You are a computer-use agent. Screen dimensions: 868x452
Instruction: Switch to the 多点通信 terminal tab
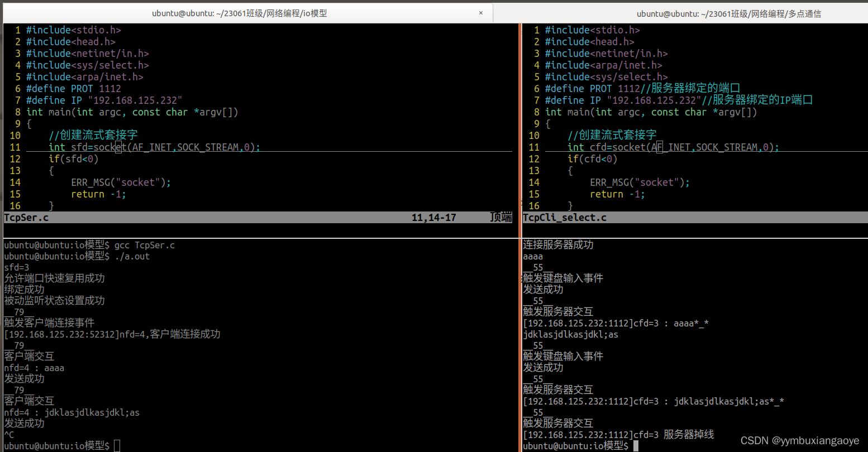pyautogui.click(x=729, y=13)
